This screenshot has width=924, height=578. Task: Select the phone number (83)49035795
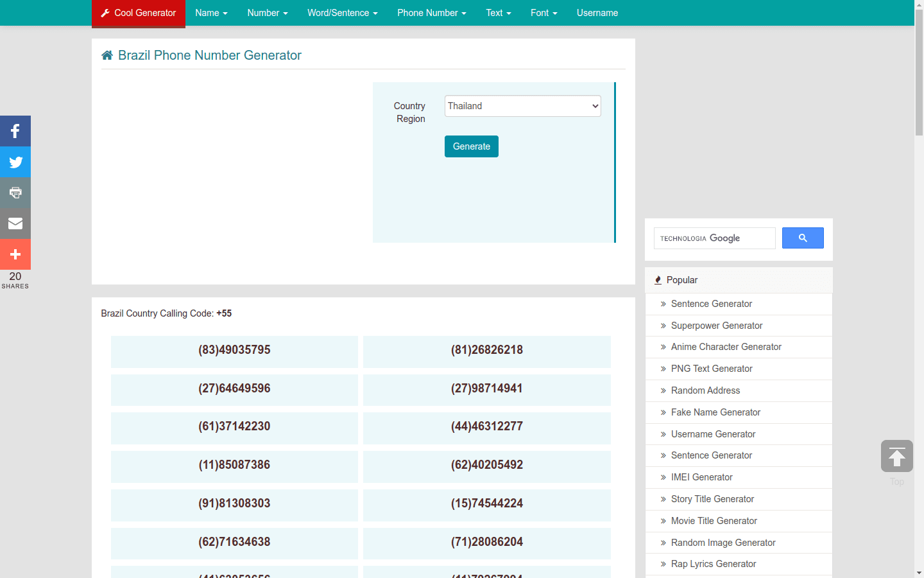(234, 350)
